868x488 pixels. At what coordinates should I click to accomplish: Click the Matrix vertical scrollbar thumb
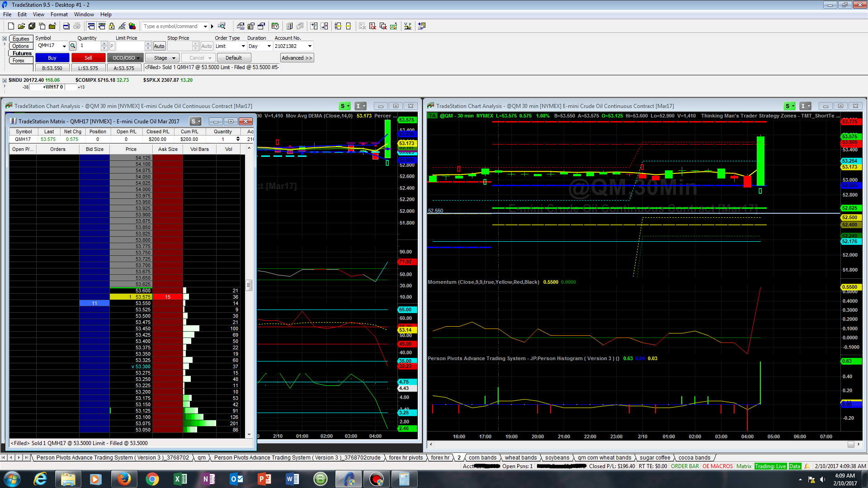tap(249, 285)
